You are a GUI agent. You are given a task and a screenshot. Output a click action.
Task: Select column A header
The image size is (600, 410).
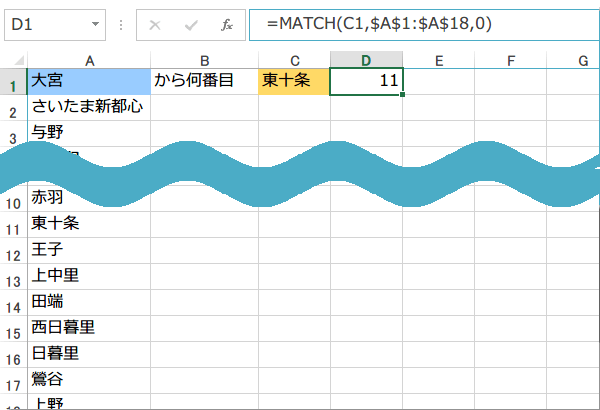pos(89,60)
